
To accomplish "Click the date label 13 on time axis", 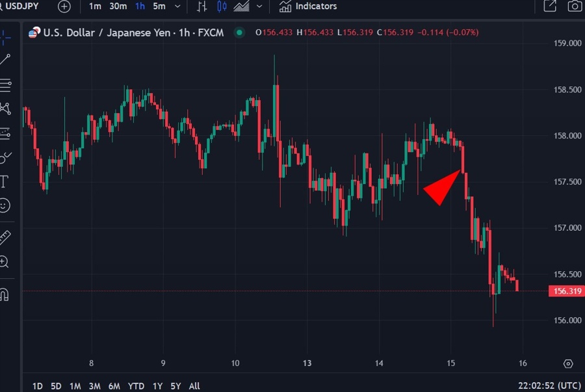I will tap(307, 363).
